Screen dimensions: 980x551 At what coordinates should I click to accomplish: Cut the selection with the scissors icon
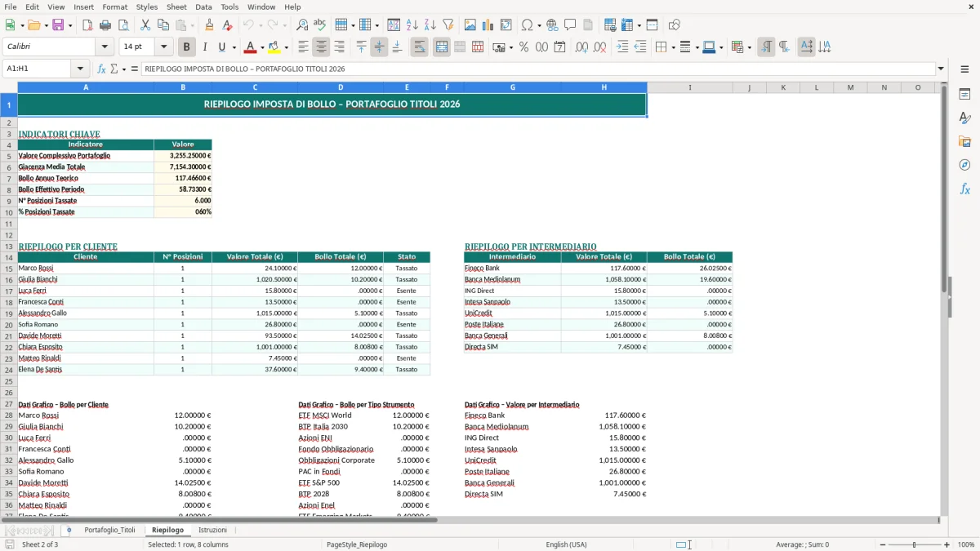[145, 25]
